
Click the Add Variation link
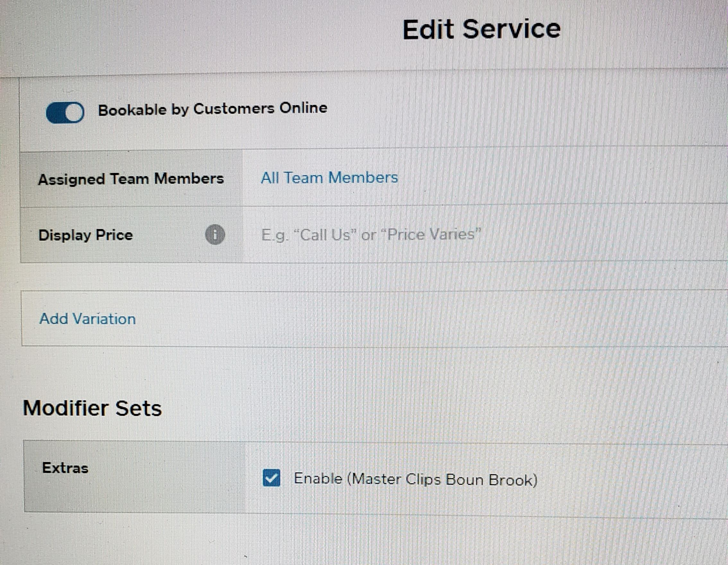pyautogui.click(x=88, y=319)
